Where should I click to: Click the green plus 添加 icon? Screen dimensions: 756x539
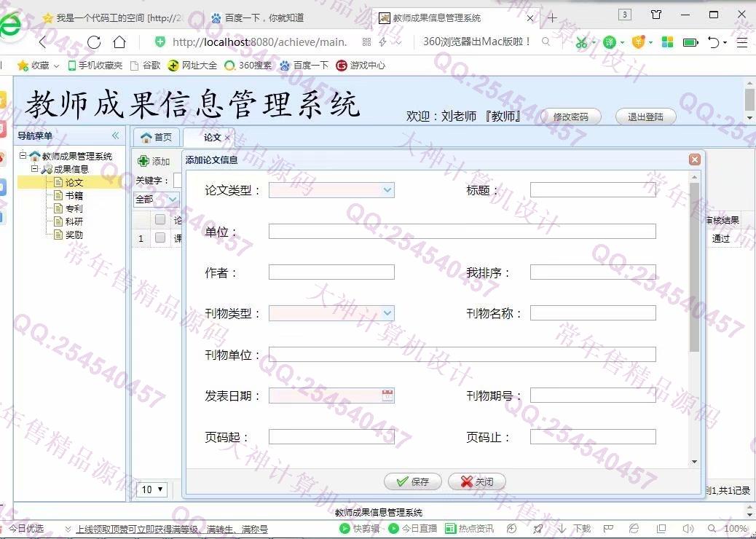[143, 161]
